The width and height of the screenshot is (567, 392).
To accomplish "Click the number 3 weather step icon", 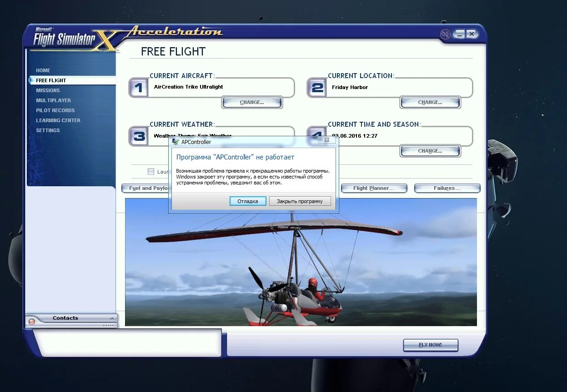I will pyautogui.click(x=139, y=136).
